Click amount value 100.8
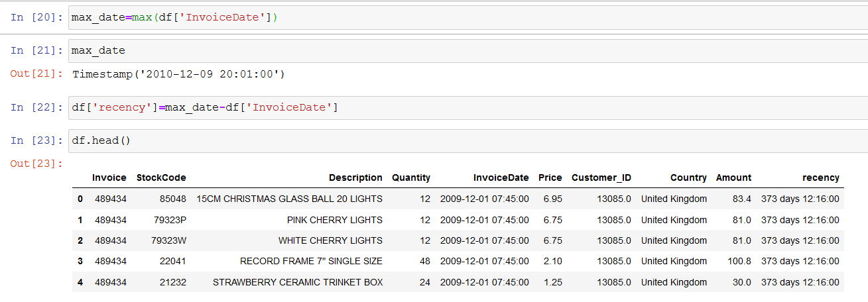This screenshot has width=868, height=302. pyautogui.click(x=739, y=261)
